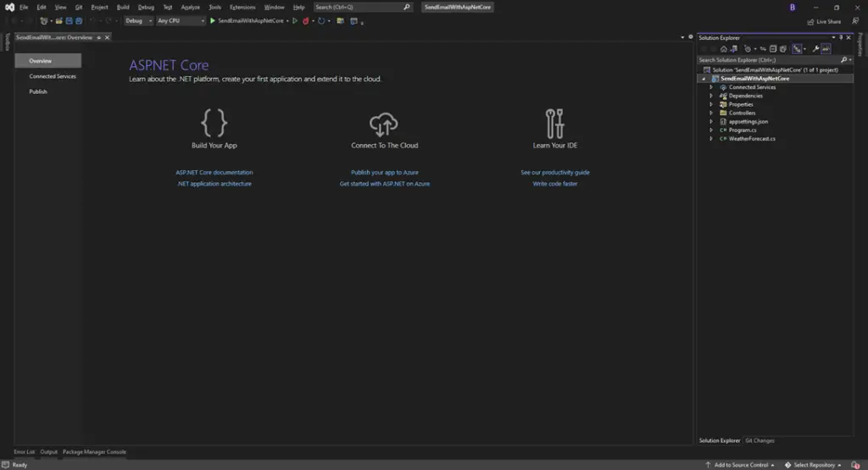Click Connect To The Cloud icon
Image resolution: width=868 pixels, height=470 pixels.
tap(384, 124)
